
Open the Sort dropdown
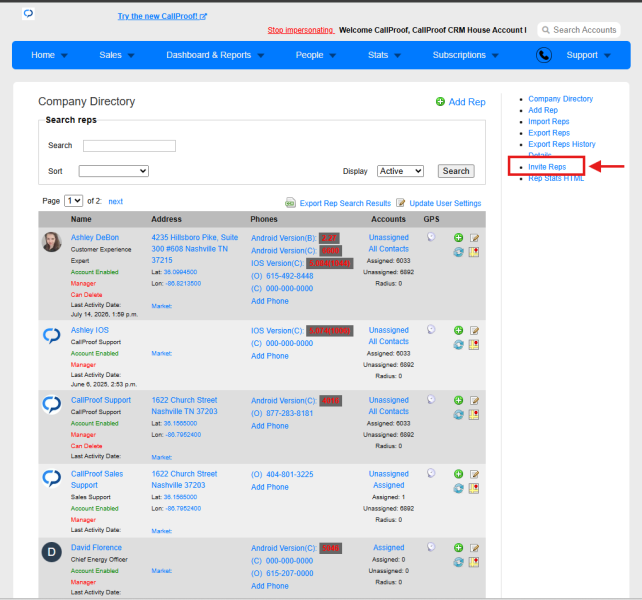(113, 171)
